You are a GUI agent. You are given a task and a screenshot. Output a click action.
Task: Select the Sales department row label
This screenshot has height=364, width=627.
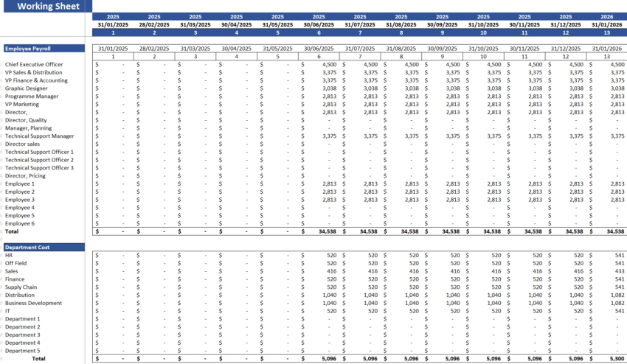[x=11, y=271]
